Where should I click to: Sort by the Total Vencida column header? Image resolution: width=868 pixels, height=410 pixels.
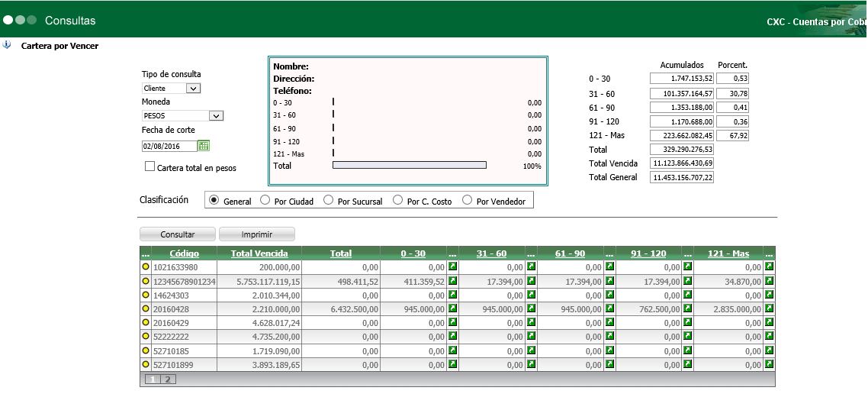point(259,253)
